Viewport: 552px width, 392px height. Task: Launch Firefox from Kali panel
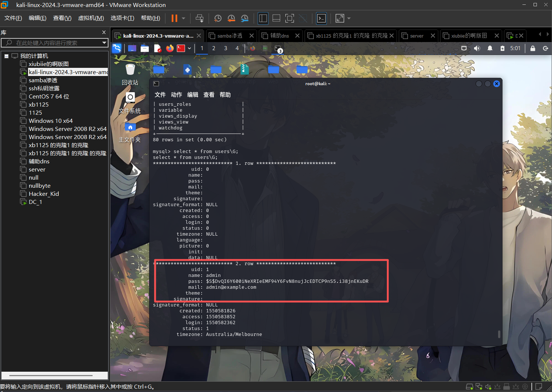click(169, 48)
